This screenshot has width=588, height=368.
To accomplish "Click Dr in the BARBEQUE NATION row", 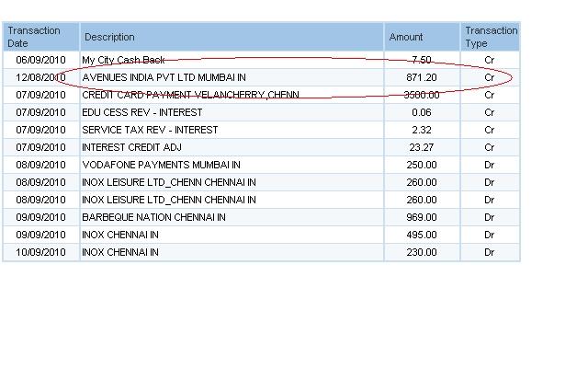I will (490, 217).
